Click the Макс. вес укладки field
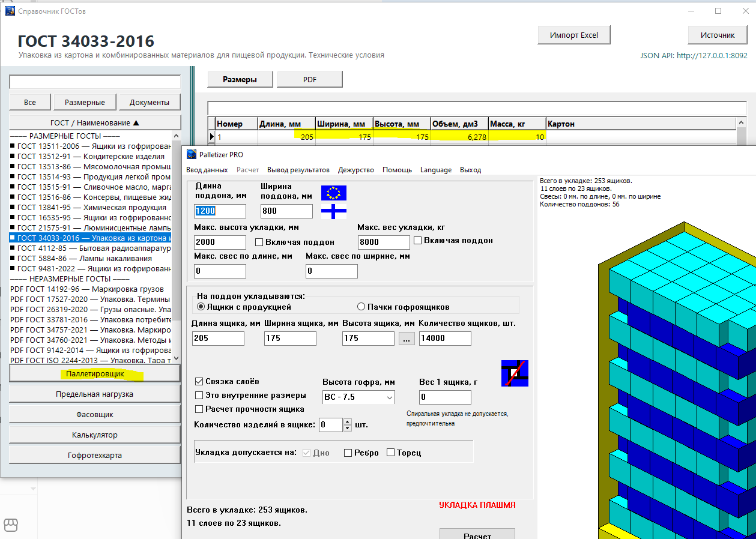The image size is (756, 539). 384,242
